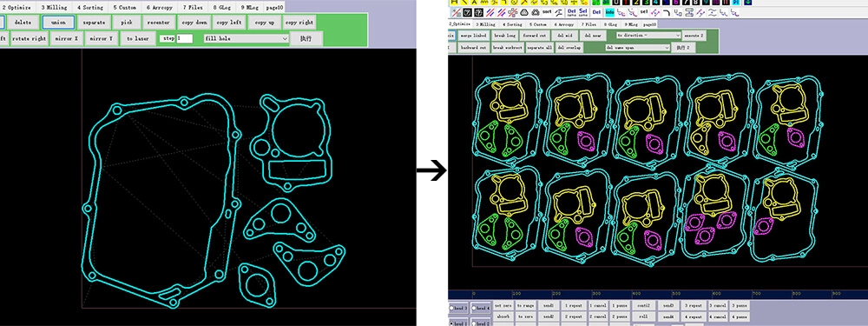Click the cyan 'info' toolbar icon
Screen dimensions: 868x326
point(609,12)
